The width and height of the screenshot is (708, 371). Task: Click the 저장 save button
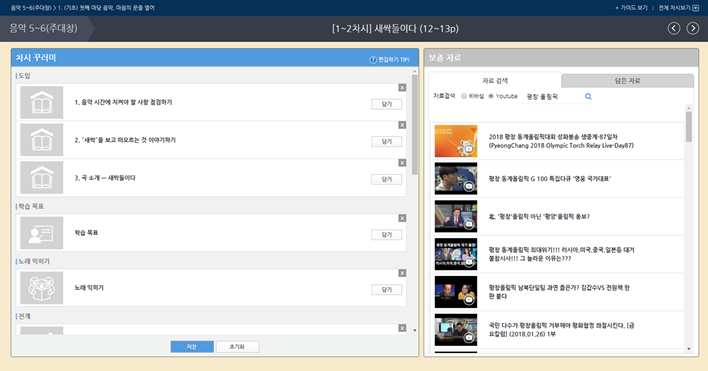tap(192, 347)
